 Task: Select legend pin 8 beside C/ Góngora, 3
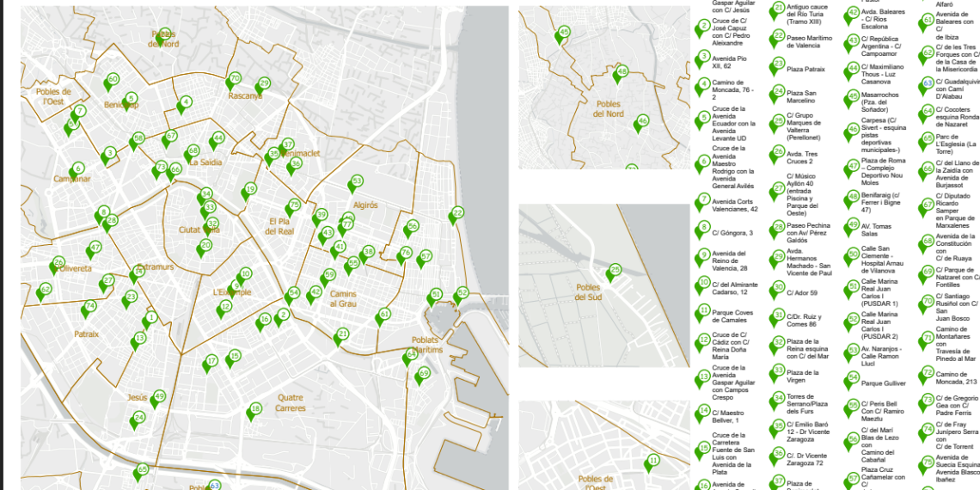pyautogui.click(x=702, y=230)
